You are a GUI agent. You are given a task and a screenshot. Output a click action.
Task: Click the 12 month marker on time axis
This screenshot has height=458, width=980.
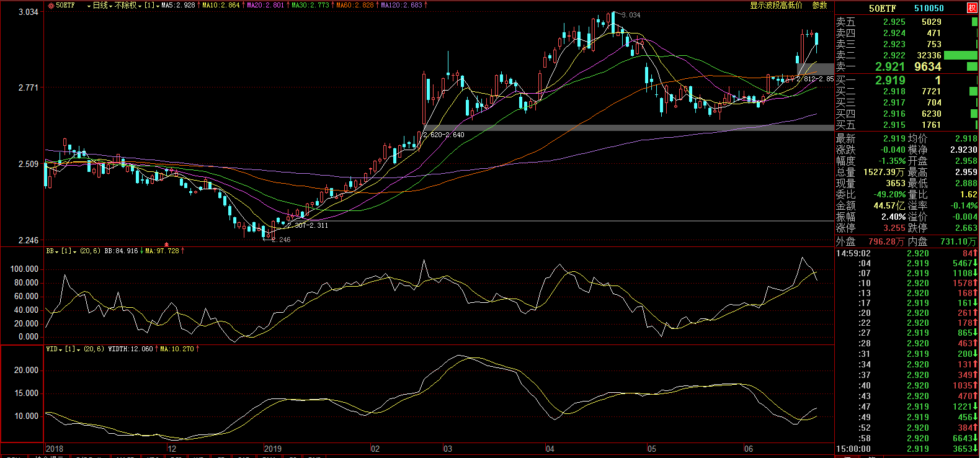[172, 449]
